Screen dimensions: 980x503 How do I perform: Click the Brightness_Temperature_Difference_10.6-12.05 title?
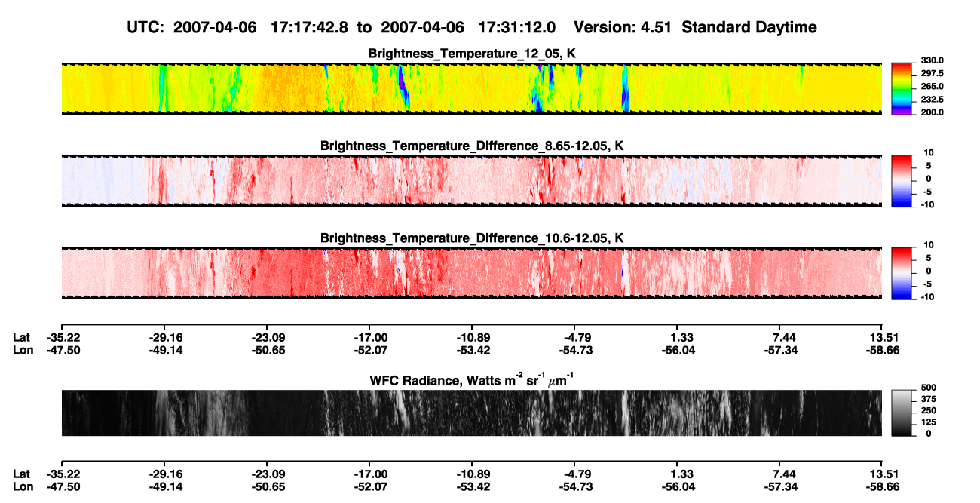[472, 238]
